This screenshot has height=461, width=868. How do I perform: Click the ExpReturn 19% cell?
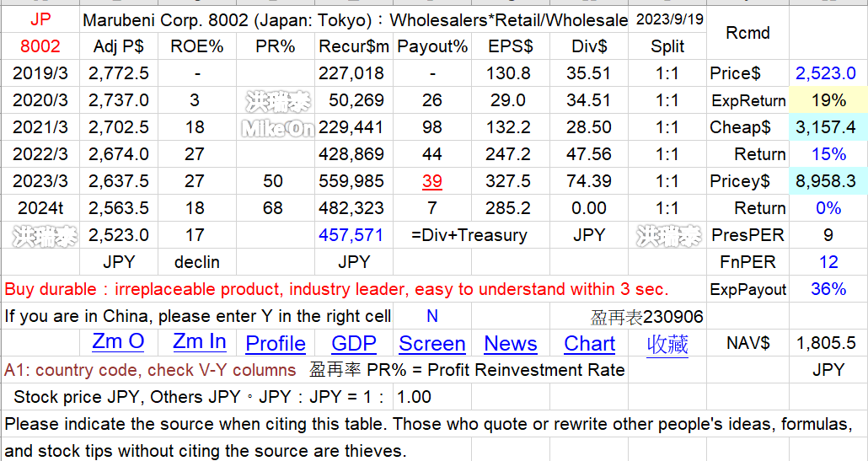click(828, 100)
